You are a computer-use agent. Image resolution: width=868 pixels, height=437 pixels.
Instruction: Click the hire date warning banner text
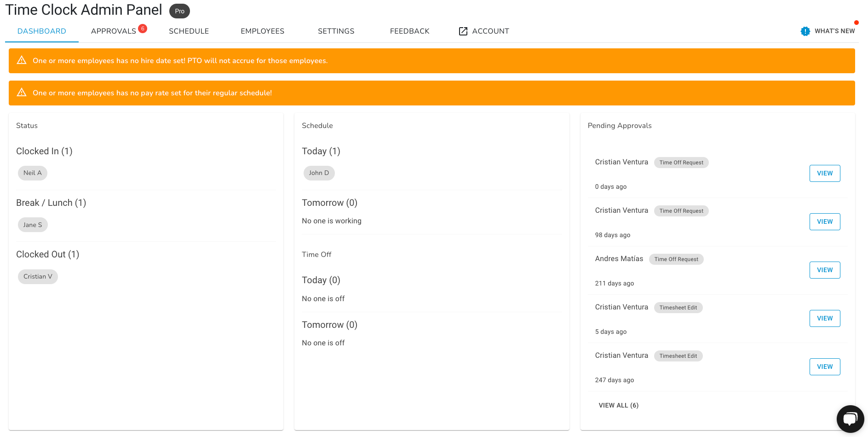[x=180, y=61]
